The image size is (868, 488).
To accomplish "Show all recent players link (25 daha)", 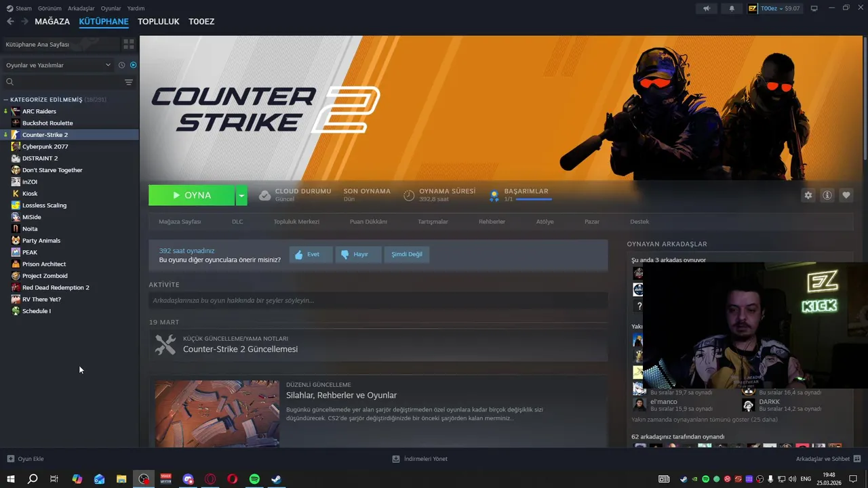I will pyautogui.click(x=705, y=420).
